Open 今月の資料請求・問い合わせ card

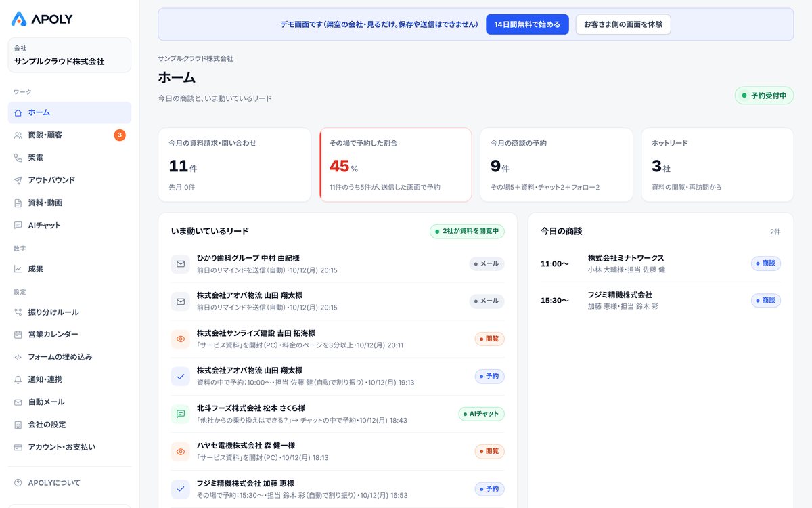coord(235,165)
